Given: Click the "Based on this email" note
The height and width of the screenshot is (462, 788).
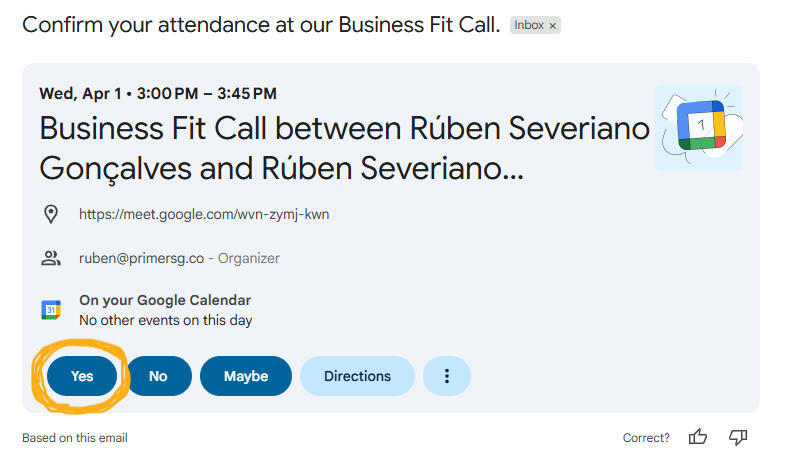Looking at the screenshot, I should click(x=75, y=437).
